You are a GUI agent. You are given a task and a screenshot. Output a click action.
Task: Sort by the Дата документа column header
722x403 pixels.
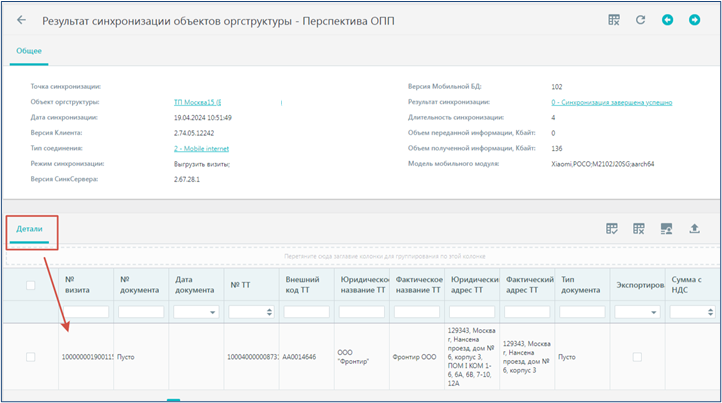click(x=196, y=285)
